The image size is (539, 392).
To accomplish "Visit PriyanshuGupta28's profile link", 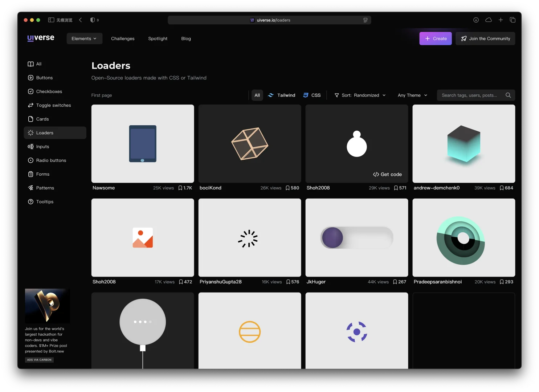I will coord(221,282).
